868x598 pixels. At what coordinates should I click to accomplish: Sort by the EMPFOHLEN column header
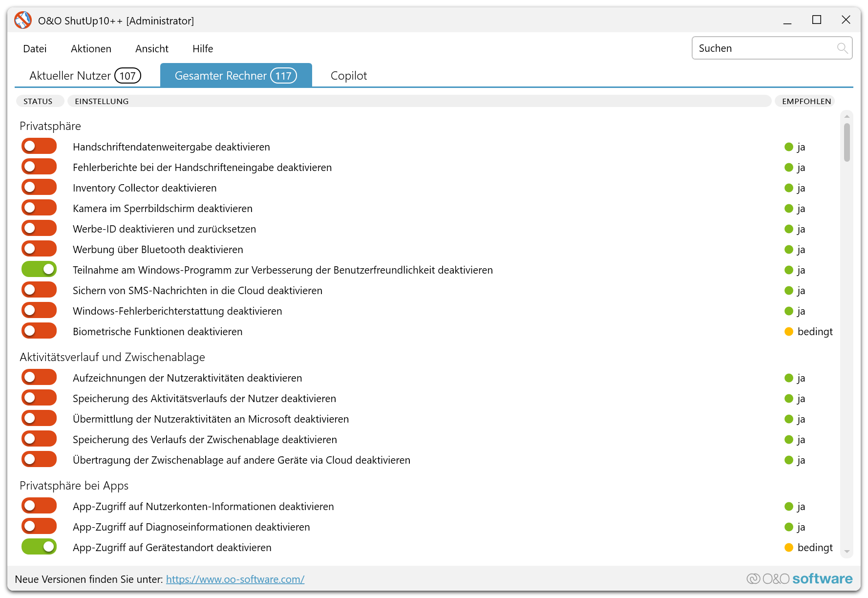pos(806,101)
